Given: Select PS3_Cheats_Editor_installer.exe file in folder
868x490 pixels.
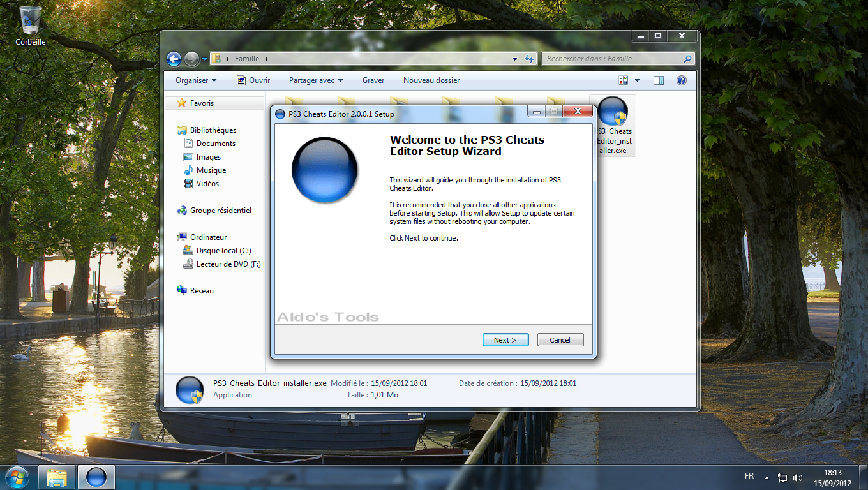Looking at the screenshot, I should coord(613,126).
